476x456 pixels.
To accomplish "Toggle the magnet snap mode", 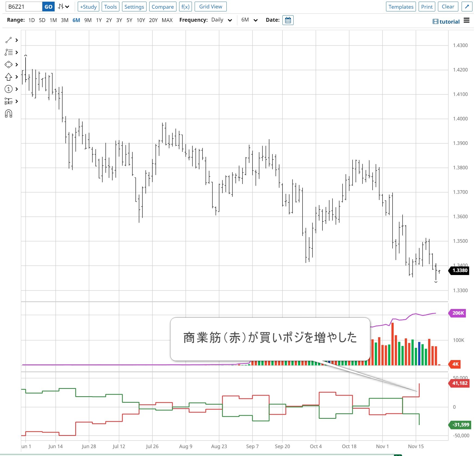I will 8,114.
